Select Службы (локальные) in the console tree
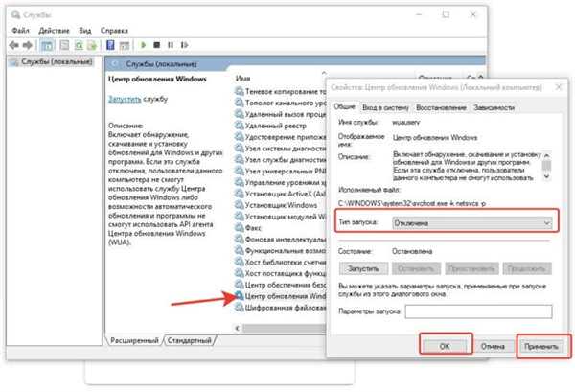This screenshot has width=575, height=392. pyautogui.click(x=53, y=62)
